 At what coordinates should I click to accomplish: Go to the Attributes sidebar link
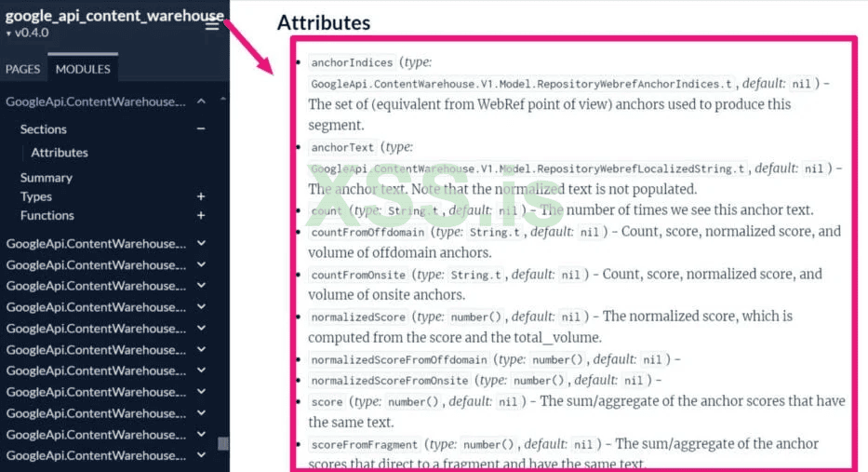60,153
